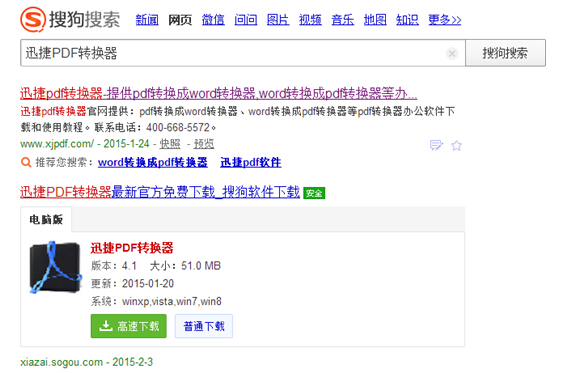
Task: Open the 地图 search category
Action: [x=375, y=20]
